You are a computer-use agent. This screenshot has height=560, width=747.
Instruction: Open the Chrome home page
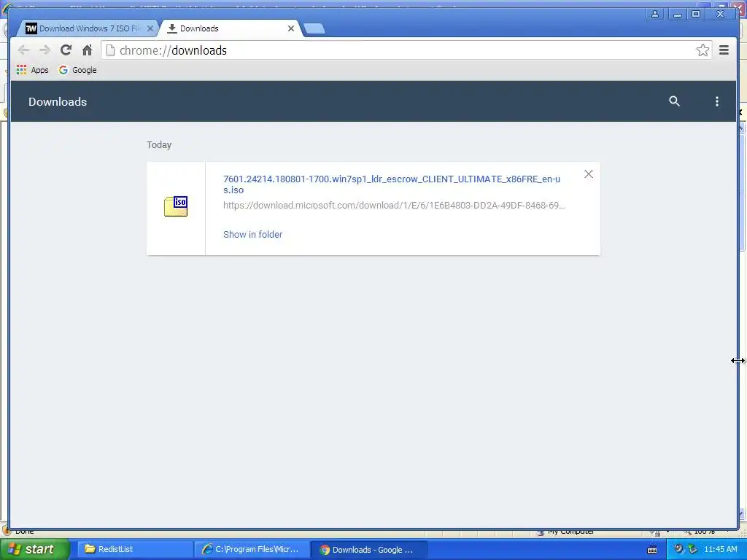pos(87,50)
